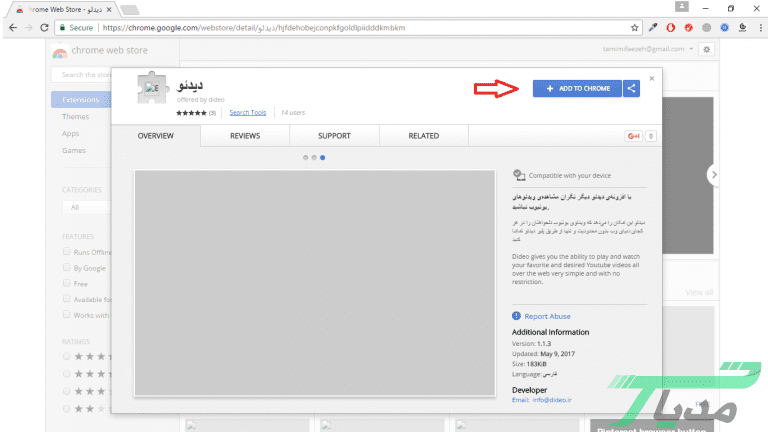Enable the Available for filter checkbox

tap(67, 299)
